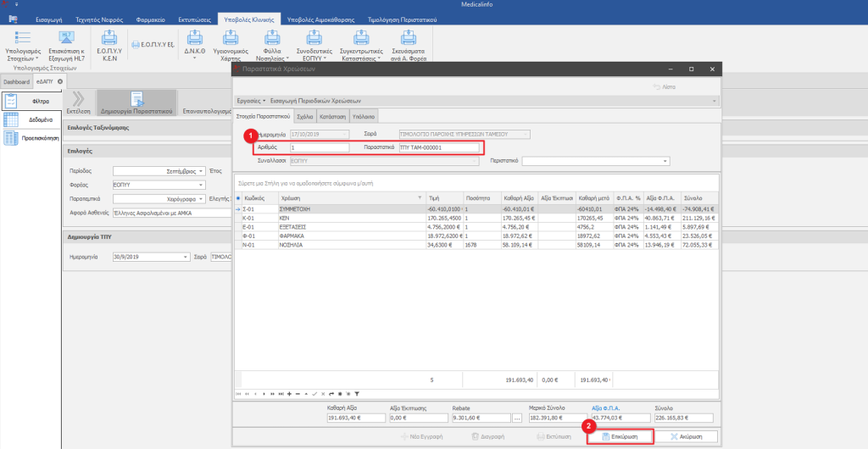Close the eΔΑΠΥ document tab
868x449 pixels.
coord(59,81)
